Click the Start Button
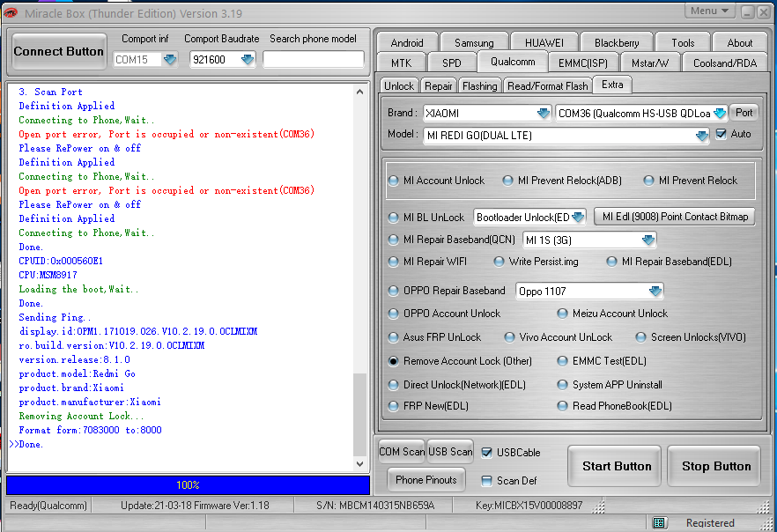 click(616, 466)
